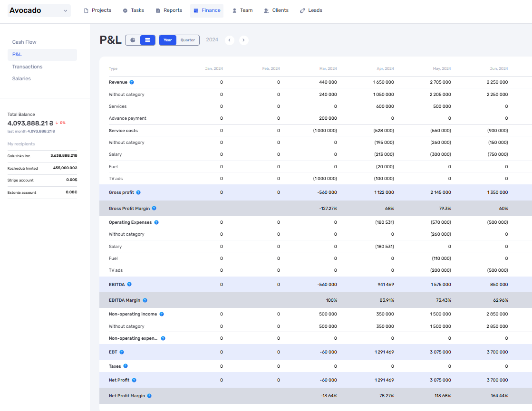Viewport: 532px width, 411px height.
Task: Click the Mar, 2024 column header
Action: click(x=328, y=68)
